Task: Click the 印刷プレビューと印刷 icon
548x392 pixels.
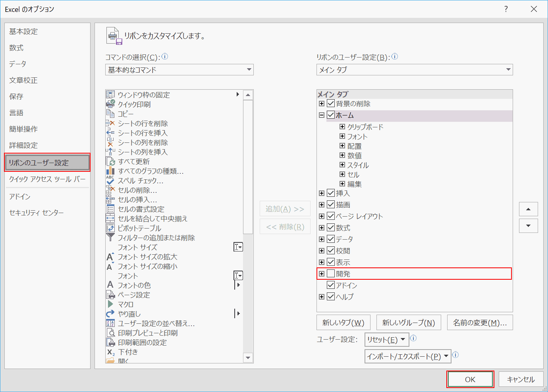Action: coord(110,332)
